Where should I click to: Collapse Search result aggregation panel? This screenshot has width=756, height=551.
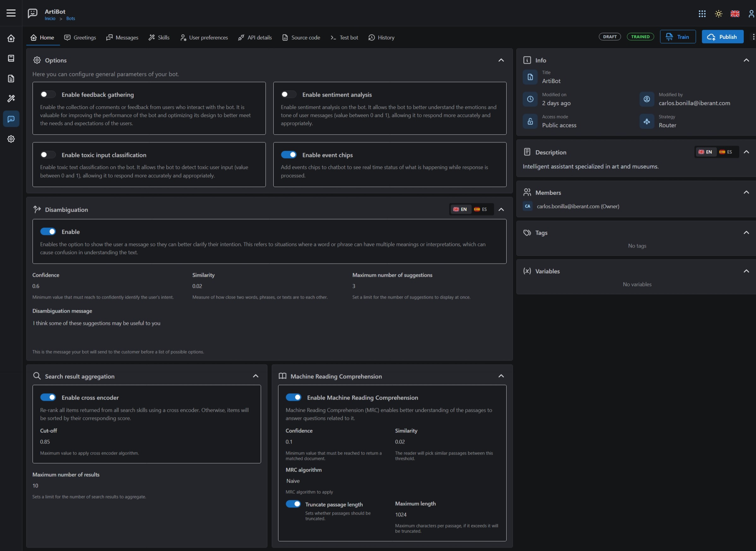point(256,376)
